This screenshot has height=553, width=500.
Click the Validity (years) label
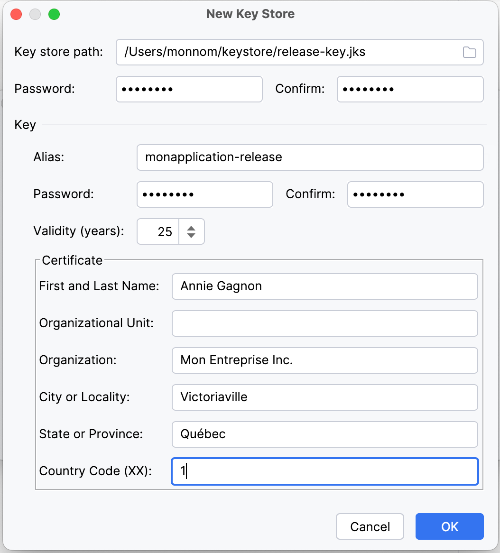pos(79,231)
